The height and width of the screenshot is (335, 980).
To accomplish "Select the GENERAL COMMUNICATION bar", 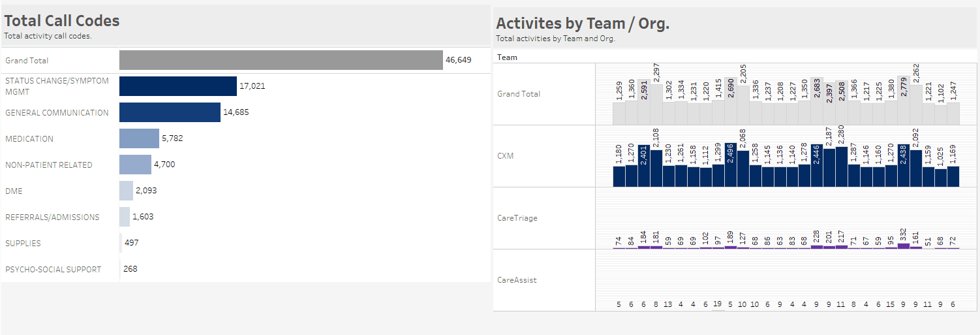I will [170, 112].
